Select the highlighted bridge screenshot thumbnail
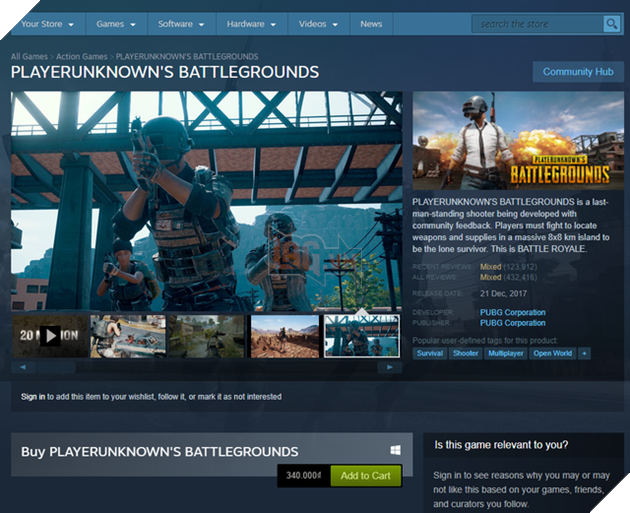Image resolution: width=630 pixels, height=513 pixels. coord(362,336)
